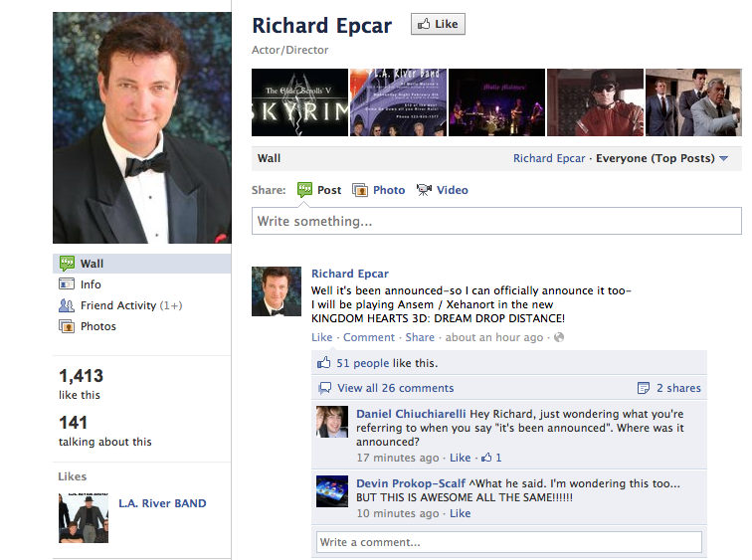Image resolution: width=752 pixels, height=560 pixels.
Task: Select Wall in the left sidebar
Action: click(142, 264)
